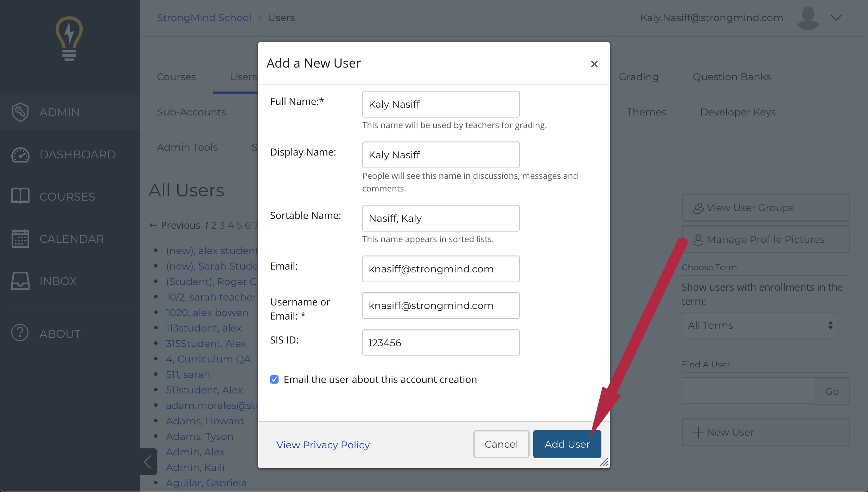Open user Adams, Howard

click(x=205, y=421)
